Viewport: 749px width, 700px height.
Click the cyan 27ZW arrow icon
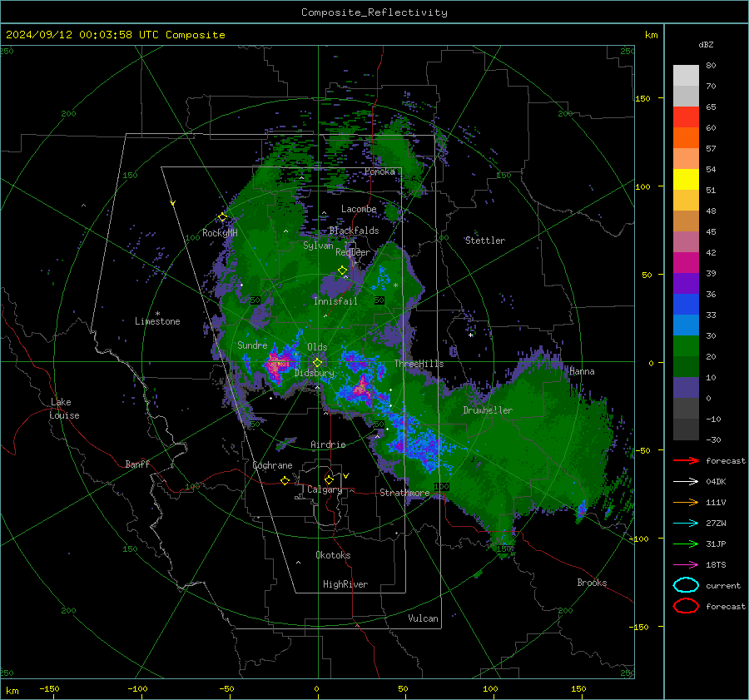686,524
